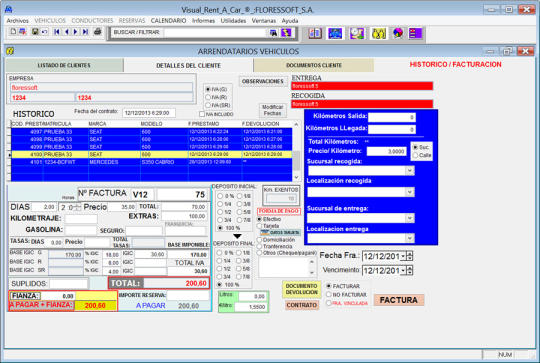Open the blue car picture toolbar icon
This screenshot has height=363, width=540.
click(335, 33)
